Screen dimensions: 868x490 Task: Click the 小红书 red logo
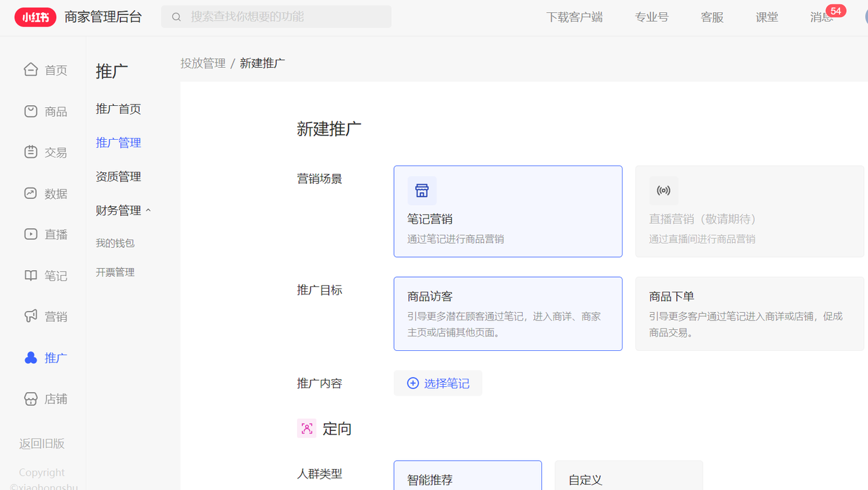coord(35,17)
